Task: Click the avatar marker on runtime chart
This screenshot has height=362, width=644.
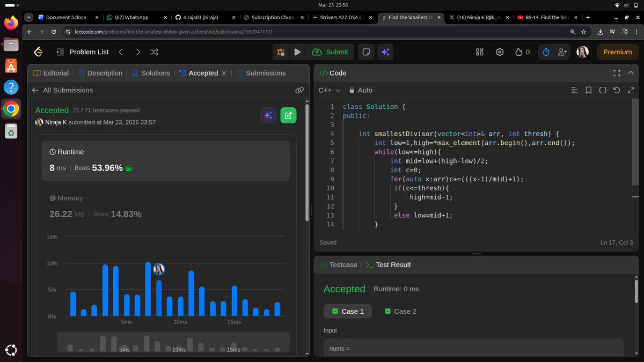Action: pyautogui.click(x=159, y=269)
